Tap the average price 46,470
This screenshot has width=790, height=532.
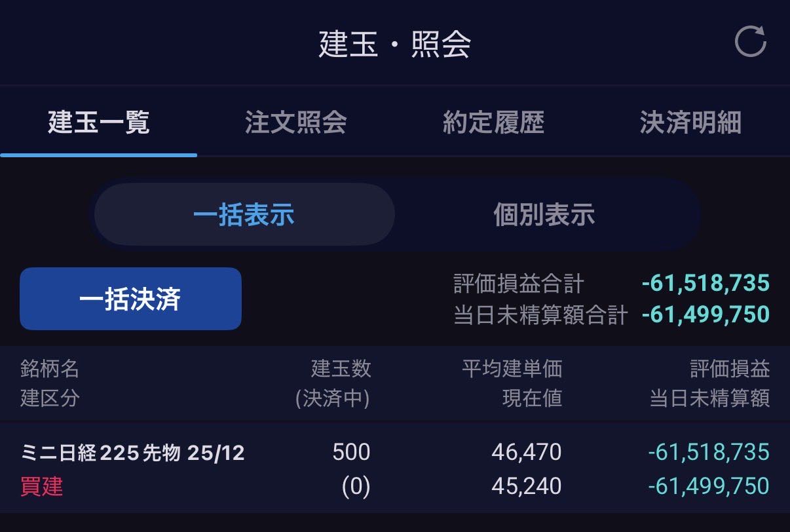tap(527, 452)
